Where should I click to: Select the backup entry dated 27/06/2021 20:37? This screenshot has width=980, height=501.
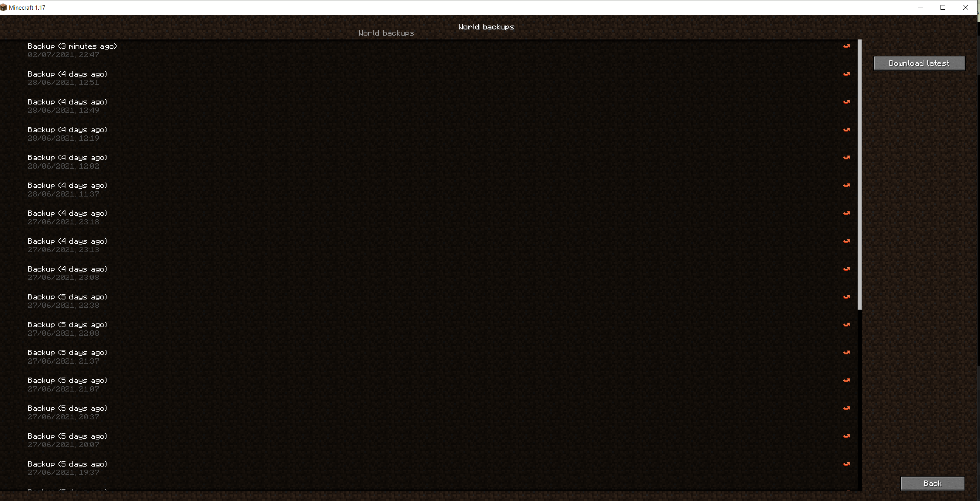tap(68, 412)
